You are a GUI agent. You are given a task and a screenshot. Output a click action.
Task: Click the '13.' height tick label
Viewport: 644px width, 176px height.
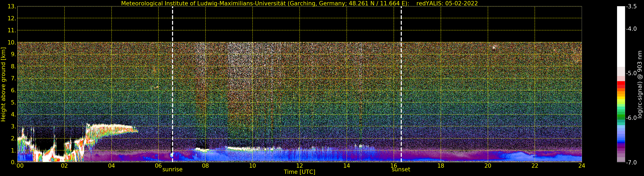[x=12, y=6]
